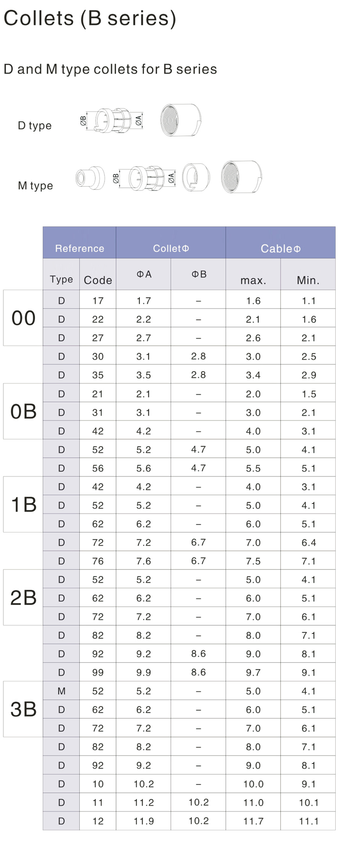Select the Reference column group header

pyautogui.click(x=79, y=248)
